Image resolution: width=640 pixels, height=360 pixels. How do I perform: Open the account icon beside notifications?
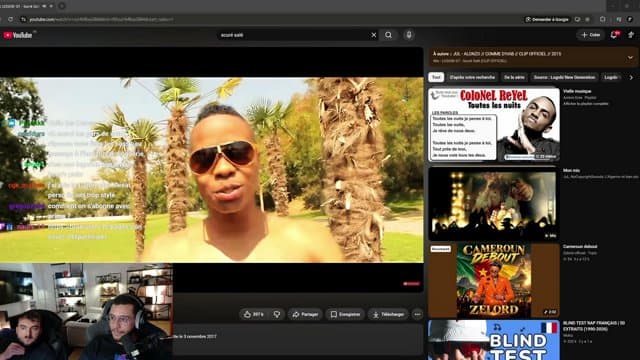click(631, 35)
